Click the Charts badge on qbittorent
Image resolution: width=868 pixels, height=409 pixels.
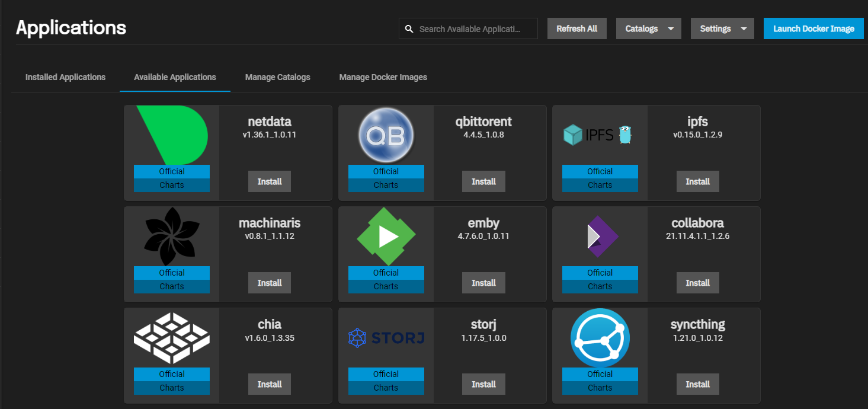click(386, 185)
